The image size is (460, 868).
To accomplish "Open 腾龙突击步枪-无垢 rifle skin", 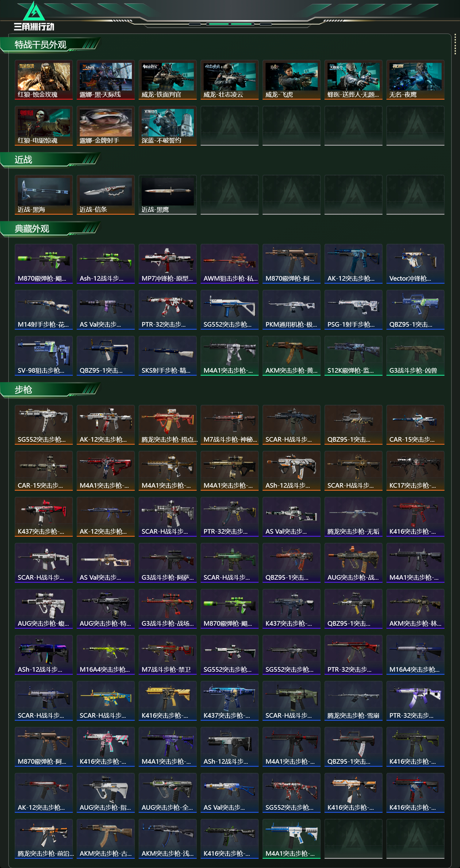I will tap(353, 517).
